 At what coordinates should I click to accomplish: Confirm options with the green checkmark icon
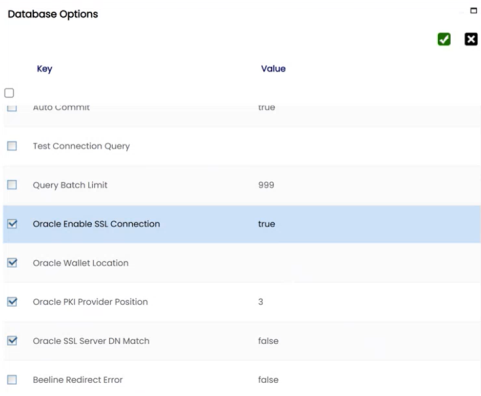(x=444, y=39)
